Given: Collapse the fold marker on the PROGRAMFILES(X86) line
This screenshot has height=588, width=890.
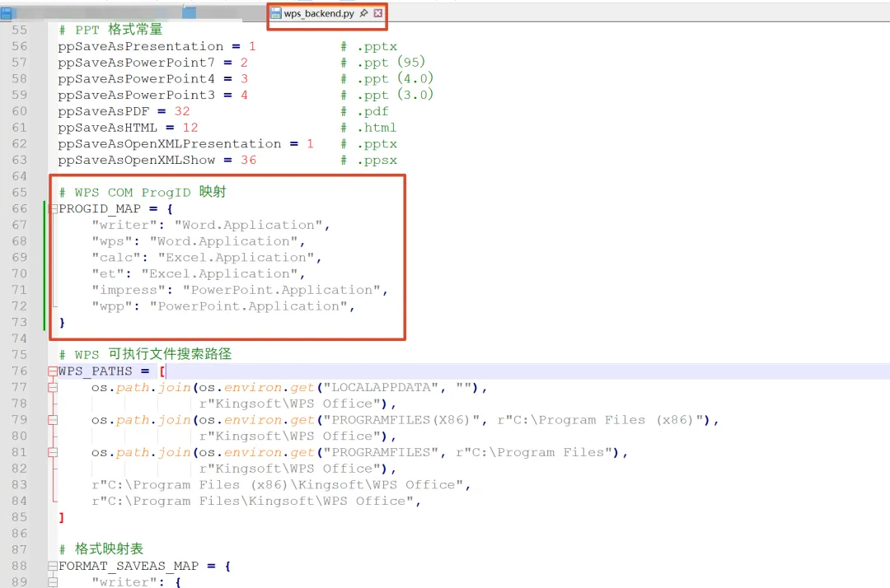Looking at the screenshot, I should click(x=53, y=420).
